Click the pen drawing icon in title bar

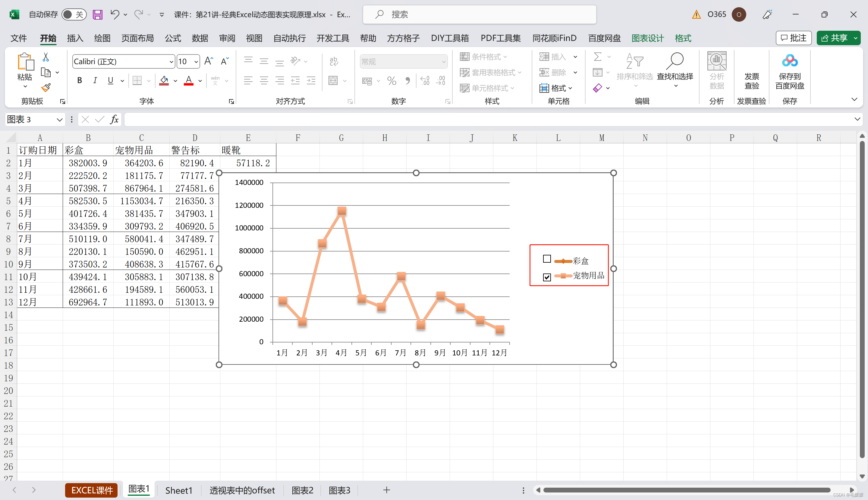pyautogui.click(x=767, y=14)
